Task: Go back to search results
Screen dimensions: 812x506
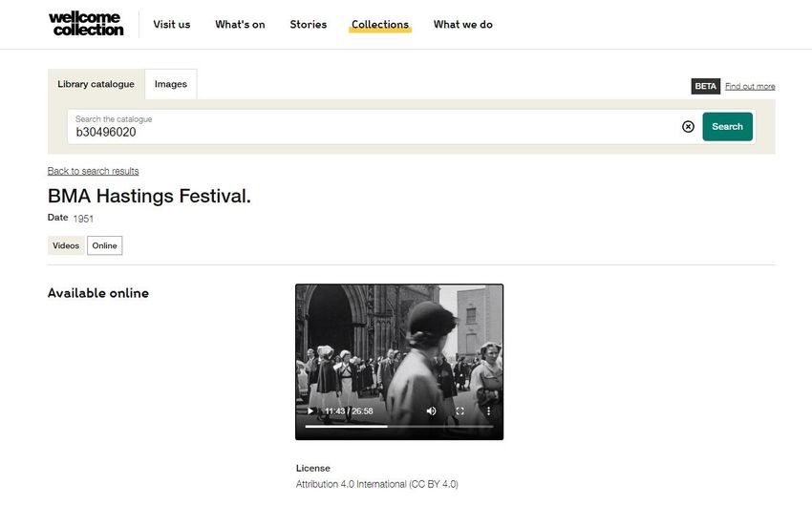Action: click(x=94, y=171)
